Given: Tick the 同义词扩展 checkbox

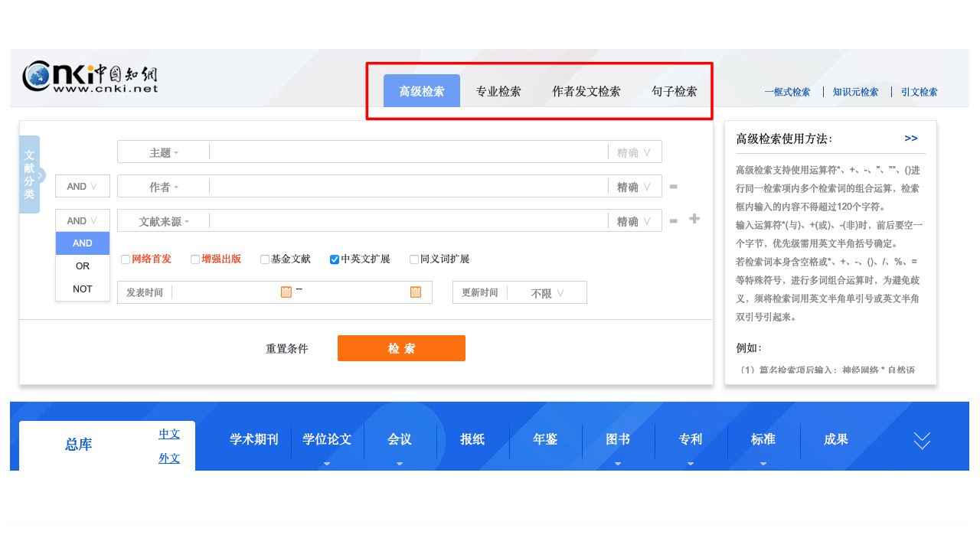Looking at the screenshot, I should click(x=414, y=259).
